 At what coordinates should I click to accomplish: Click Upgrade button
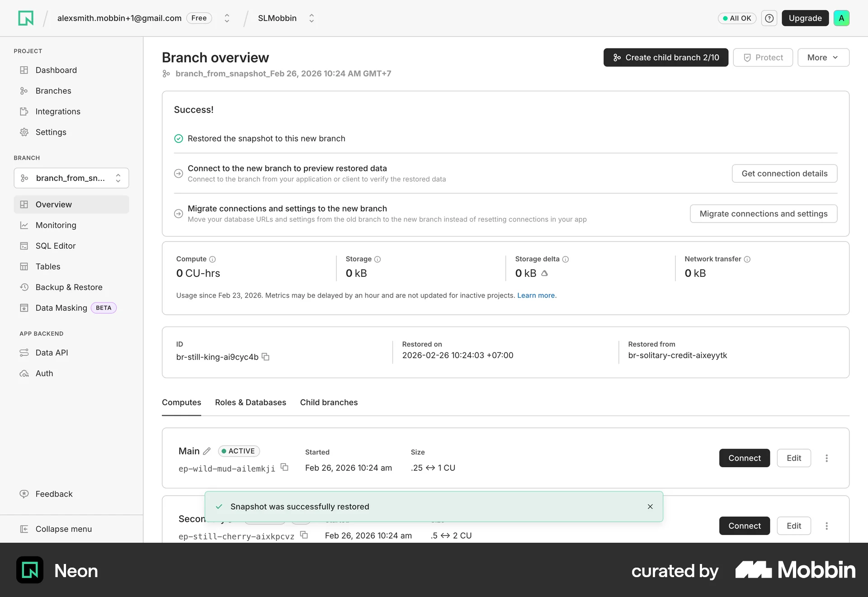805,18
